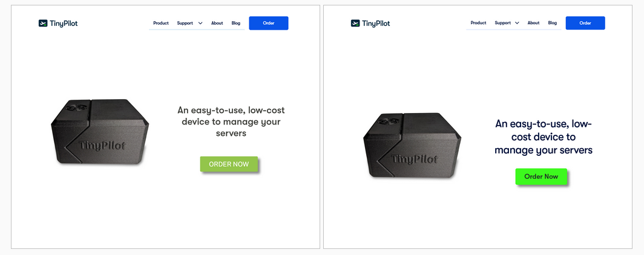Click the bright green Order Now button

pos(541,176)
